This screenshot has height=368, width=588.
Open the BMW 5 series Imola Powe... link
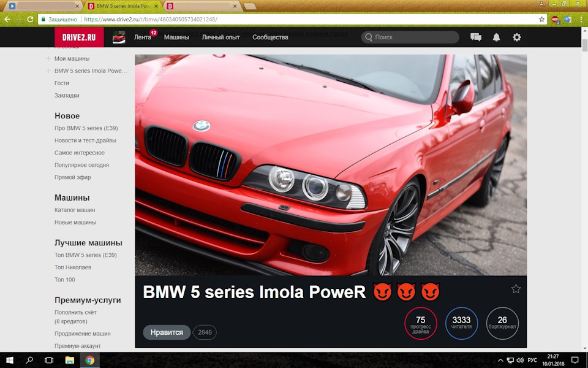91,71
